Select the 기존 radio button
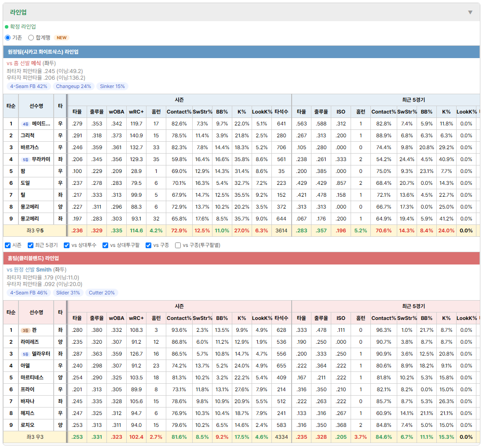Viewport: 483px width, 448px height. point(8,37)
